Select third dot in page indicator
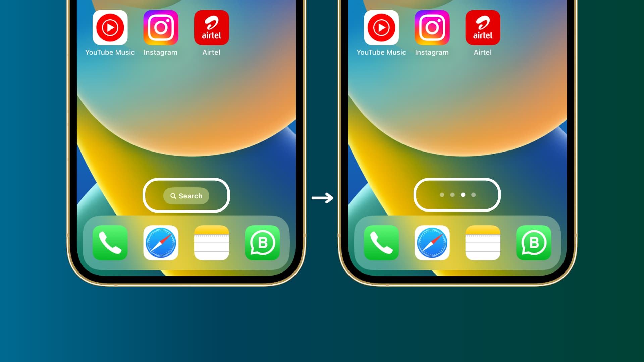This screenshot has width=644, height=362. (x=463, y=195)
